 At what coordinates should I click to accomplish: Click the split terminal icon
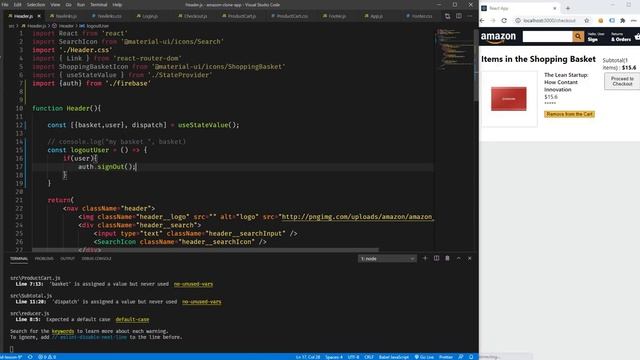tap(436, 258)
